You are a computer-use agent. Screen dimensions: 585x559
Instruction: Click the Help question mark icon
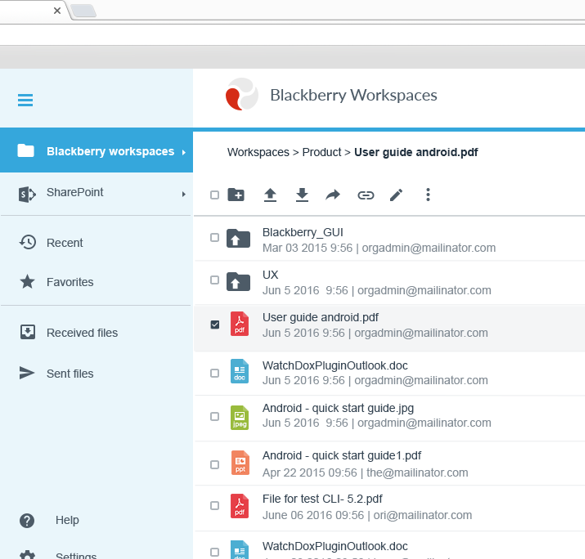(27, 521)
